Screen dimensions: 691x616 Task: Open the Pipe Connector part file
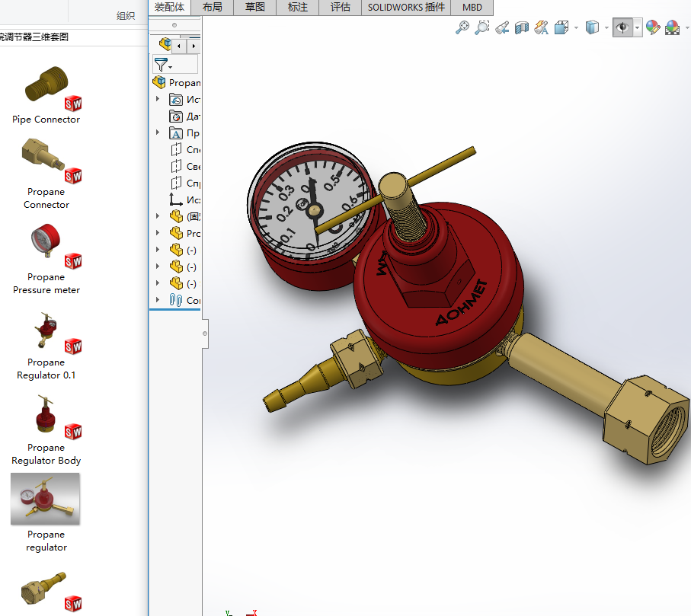pos(46,86)
